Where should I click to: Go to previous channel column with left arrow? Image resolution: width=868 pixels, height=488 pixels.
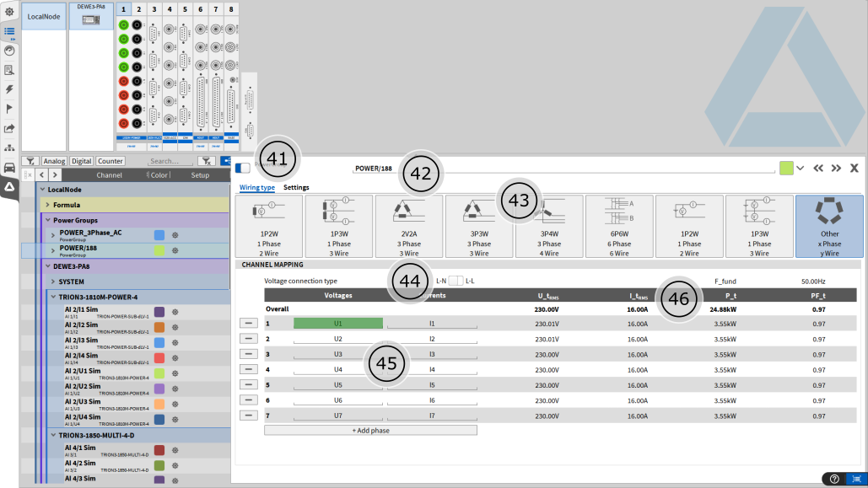tap(41, 174)
